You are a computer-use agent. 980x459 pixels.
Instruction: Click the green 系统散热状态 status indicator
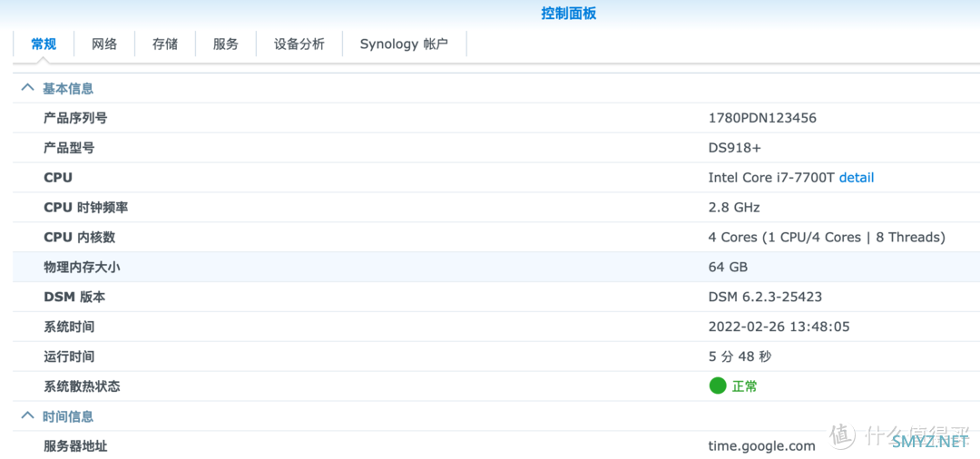[718, 386]
